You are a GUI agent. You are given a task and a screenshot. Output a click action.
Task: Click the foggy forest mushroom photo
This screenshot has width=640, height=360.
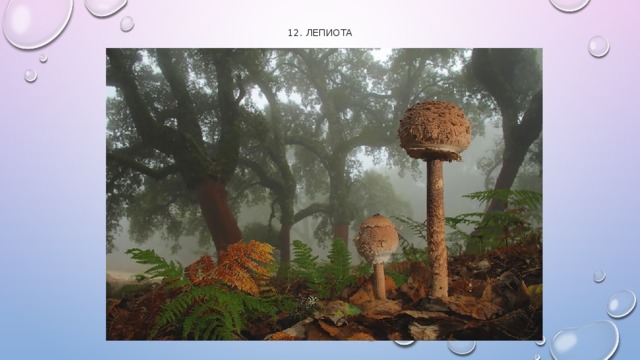324,194
